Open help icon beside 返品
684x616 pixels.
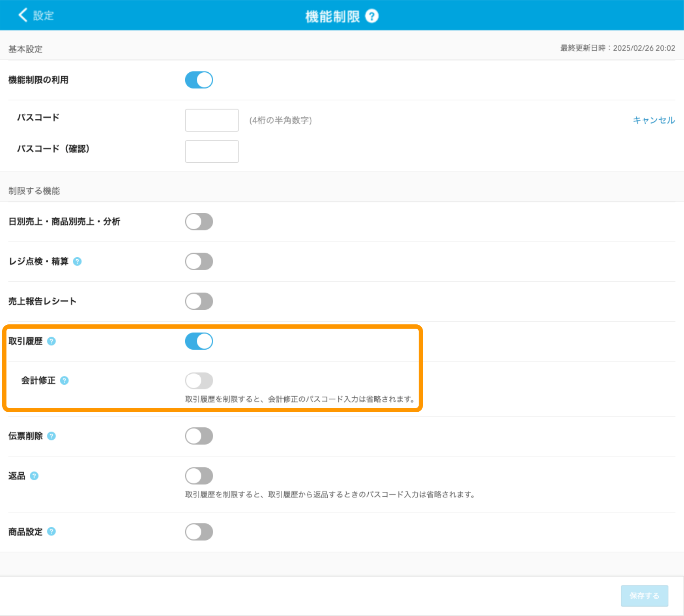[x=34, y=476]
